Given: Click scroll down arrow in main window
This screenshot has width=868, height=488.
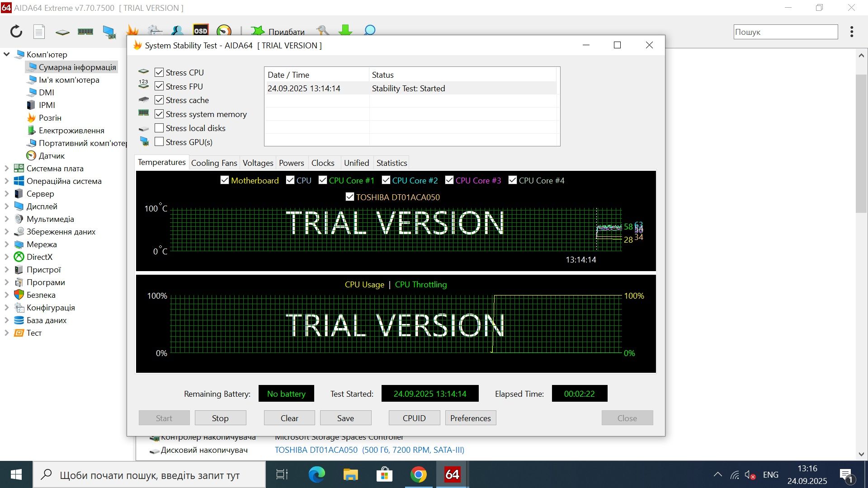Looking at the screenshot, I should tap(861, 454).
